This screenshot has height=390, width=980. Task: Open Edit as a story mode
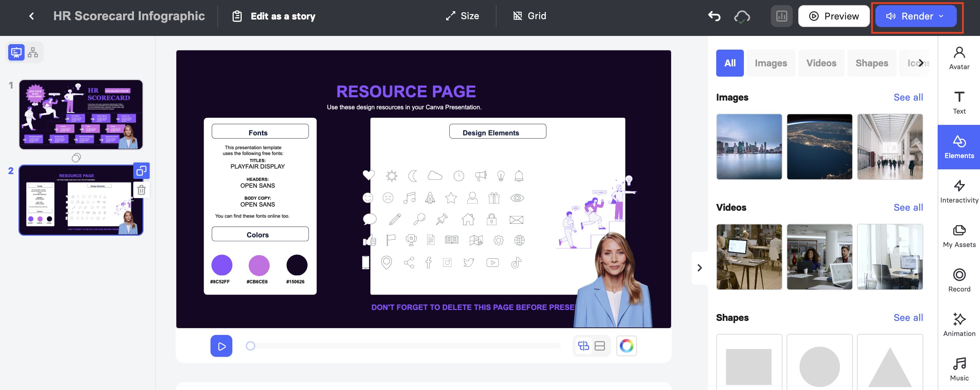click(274, 16)
